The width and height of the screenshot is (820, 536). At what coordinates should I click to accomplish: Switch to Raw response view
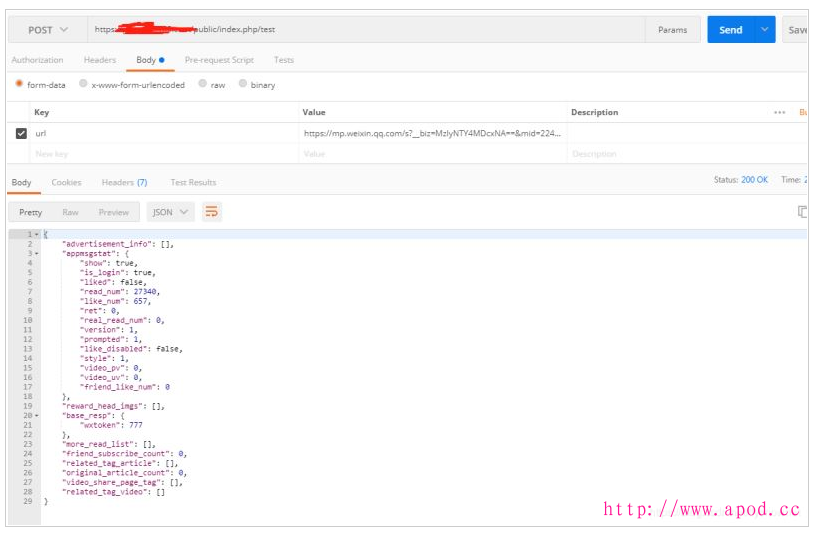[70, 212]
